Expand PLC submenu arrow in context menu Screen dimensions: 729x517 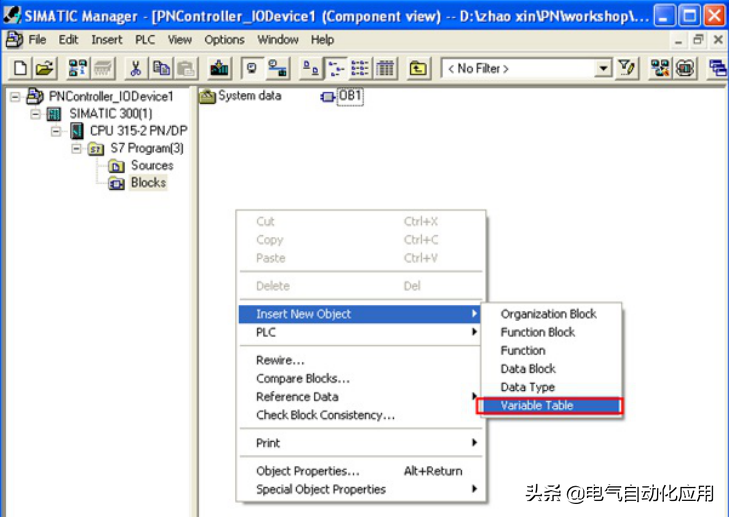pyautogui.click(x=474, y=332)
